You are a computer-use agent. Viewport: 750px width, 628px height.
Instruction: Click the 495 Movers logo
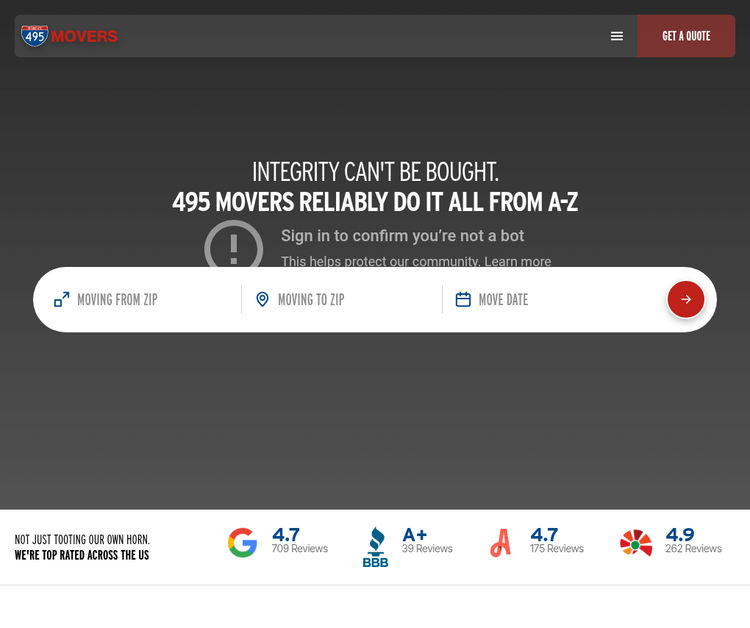[x=69, y=36]
